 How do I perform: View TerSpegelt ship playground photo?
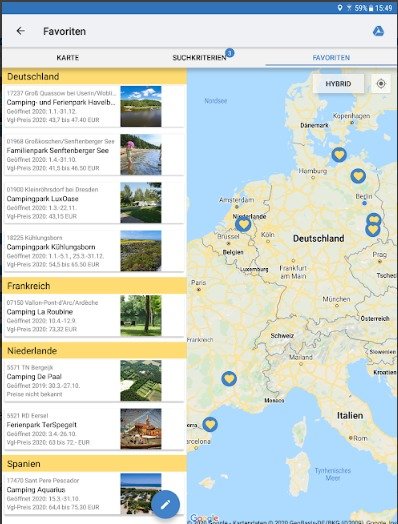click(141, 429)
